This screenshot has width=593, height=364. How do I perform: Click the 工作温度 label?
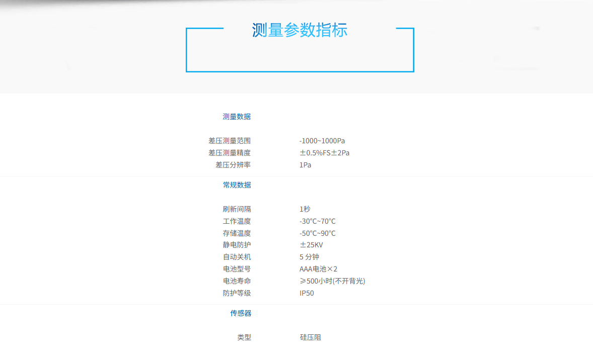point(237,221)
